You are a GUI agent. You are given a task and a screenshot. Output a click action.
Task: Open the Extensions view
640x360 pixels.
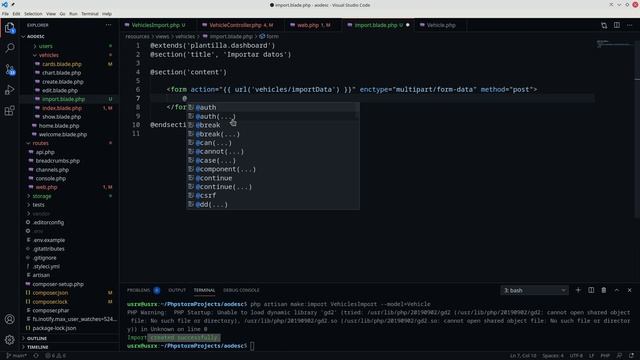click(9, 111)
